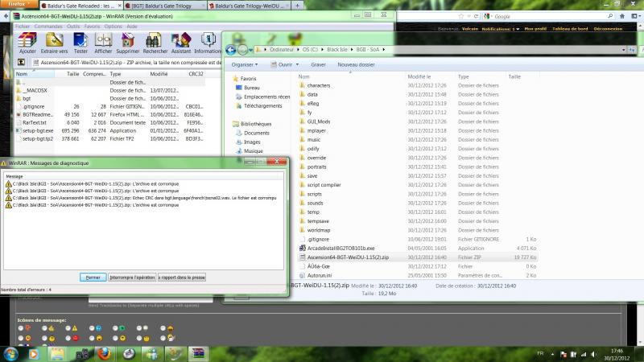Click the Explorer forward arrow button
Screen dimensions: 644x362
coord(242,50)
